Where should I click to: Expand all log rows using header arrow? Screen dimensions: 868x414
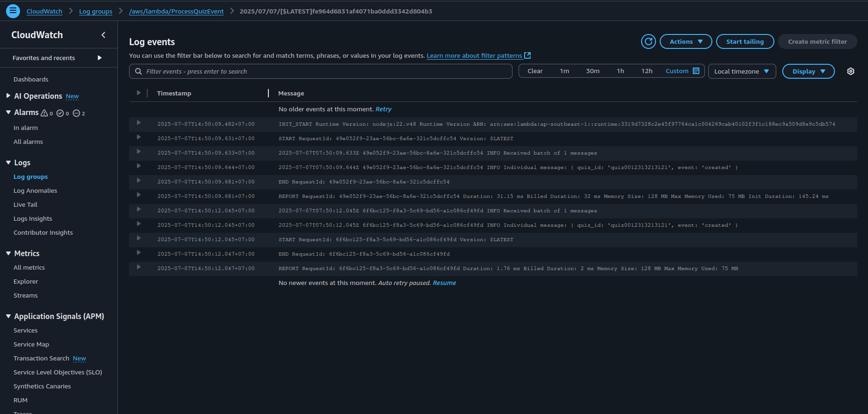(138, 93)
